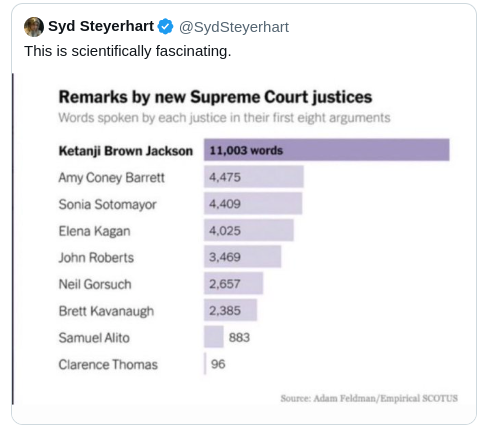Open the @SydSteyerhart handle link
This screenshot has height=428, width=479.
pyautogui.click(x=234, y=27)
